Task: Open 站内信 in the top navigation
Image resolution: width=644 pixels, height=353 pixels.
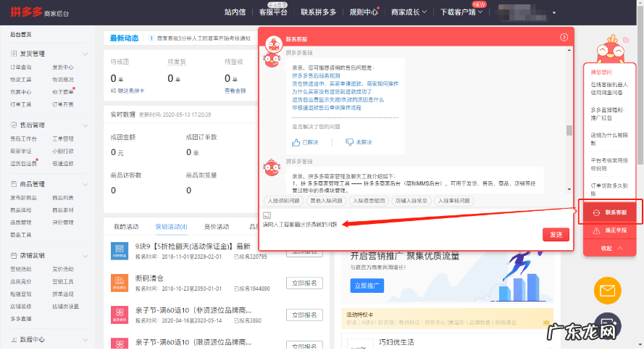Action: [x=235, y=12]
